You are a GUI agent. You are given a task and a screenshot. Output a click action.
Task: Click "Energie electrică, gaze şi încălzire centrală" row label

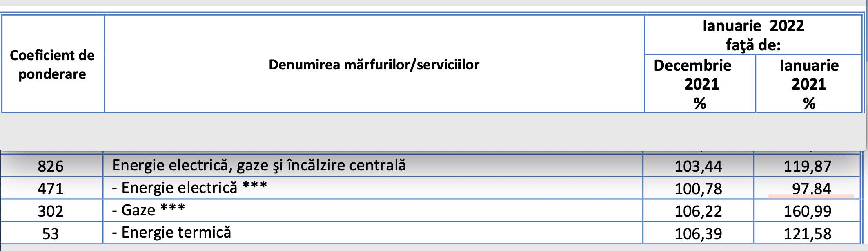click(x=259, y=165)
